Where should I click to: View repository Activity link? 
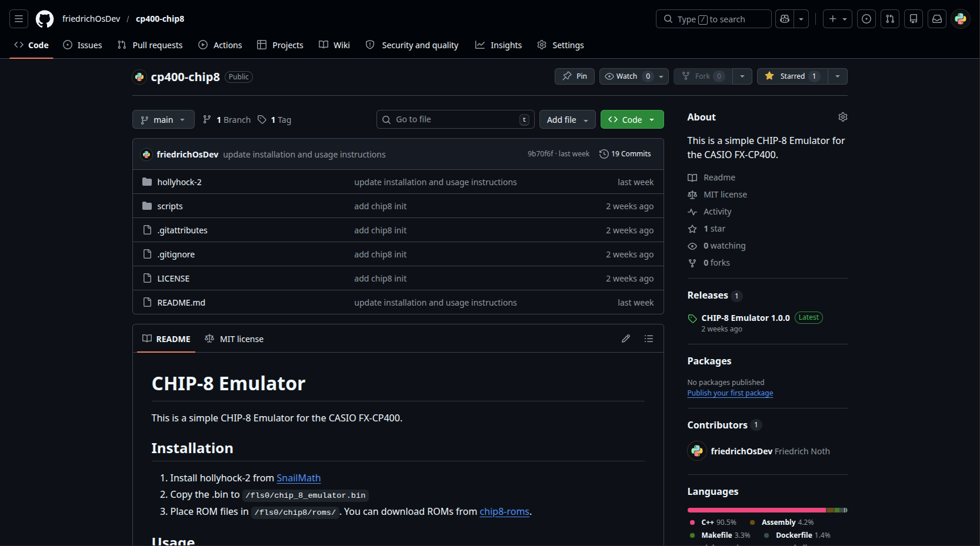pyautogui.click(x=710, y=212)
